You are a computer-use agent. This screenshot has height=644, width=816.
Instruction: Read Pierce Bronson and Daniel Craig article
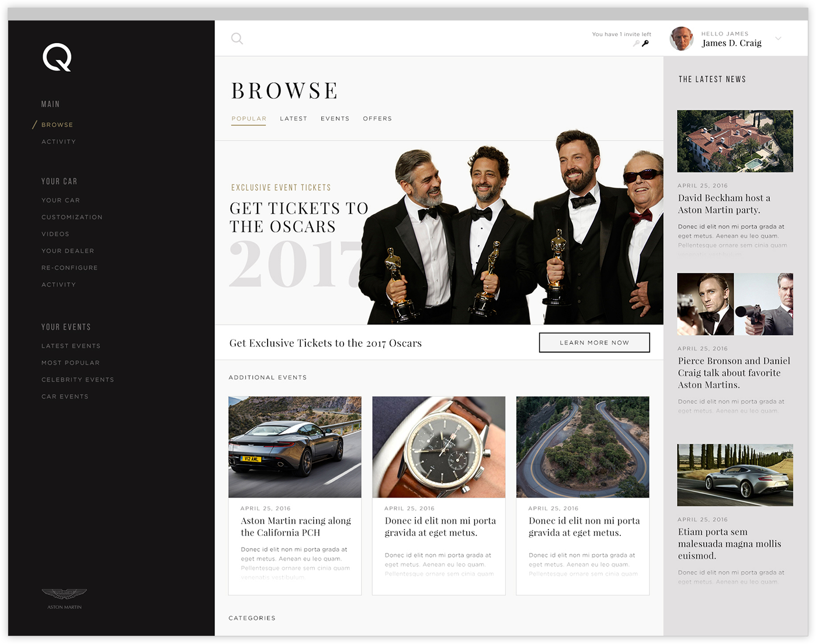pyautogui.click(x=734, y=373)
